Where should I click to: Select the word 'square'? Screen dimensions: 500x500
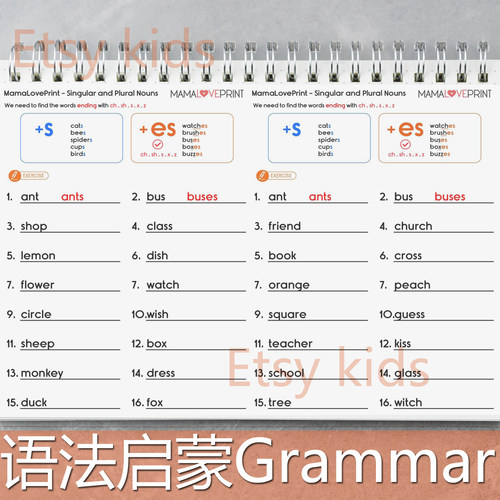coord(287,315)
